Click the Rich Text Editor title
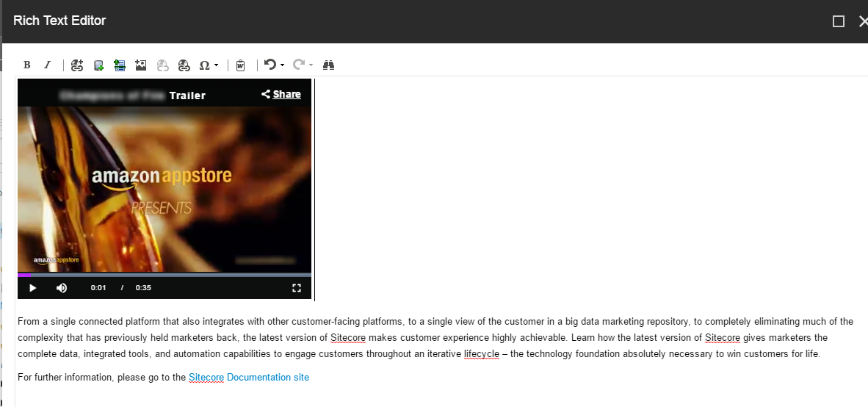Viewport: 868px width, 407px height. (x=59, y=21)
